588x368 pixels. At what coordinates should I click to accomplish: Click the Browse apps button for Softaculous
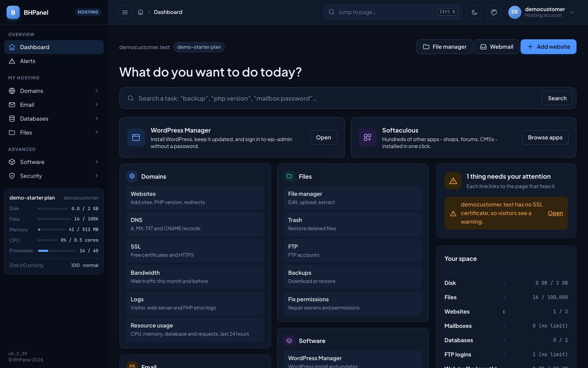pos(545,138)
